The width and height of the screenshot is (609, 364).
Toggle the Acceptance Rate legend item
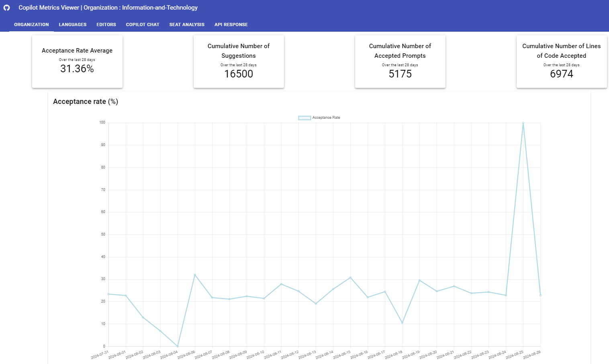(x=319, y=118)
